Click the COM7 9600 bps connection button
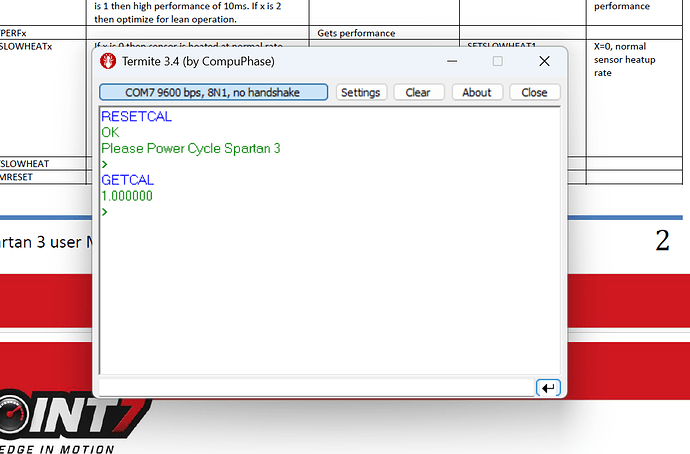 click(213, 92)
